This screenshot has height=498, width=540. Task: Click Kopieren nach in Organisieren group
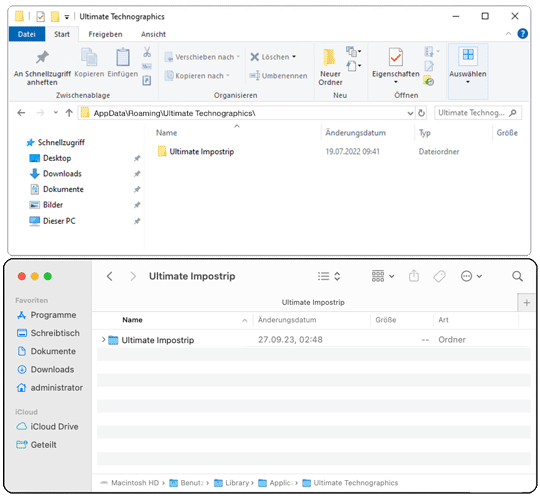pyautogui.click(x=197, y=76)
